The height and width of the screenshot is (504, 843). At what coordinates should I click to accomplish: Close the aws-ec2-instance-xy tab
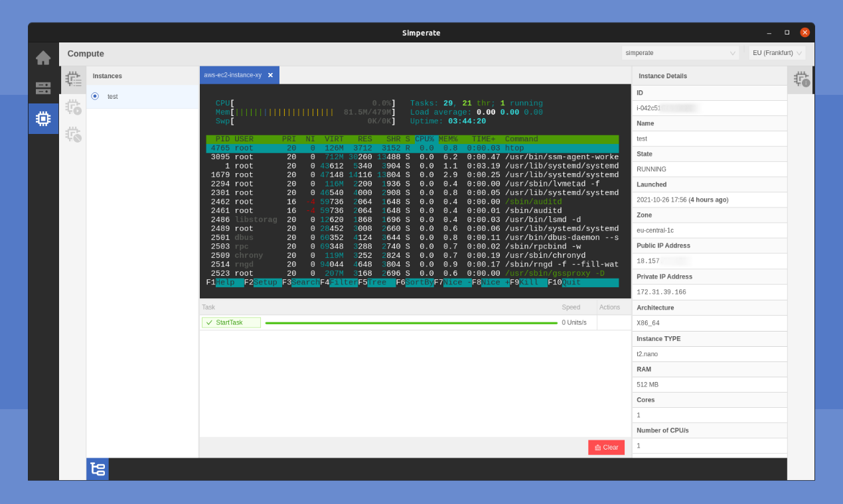(270, 75)
